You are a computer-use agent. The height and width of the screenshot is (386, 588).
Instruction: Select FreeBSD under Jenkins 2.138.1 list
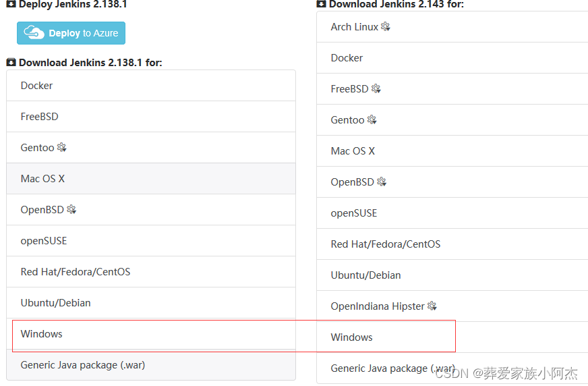click(151, 117)
